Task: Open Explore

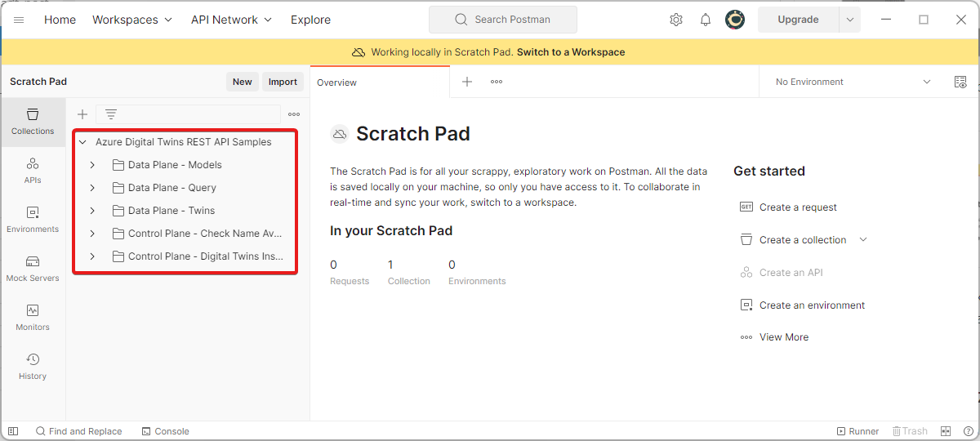Action: tap(310, 20)
